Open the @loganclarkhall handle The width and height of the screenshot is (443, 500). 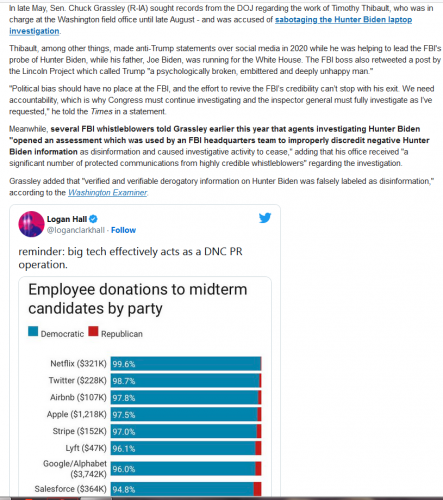[76, 230]
